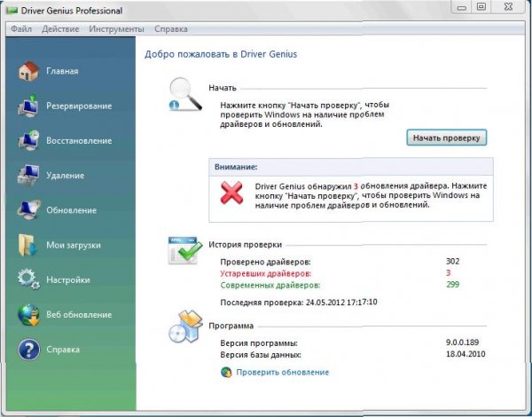Click the Последняя проверка date line
Viewport: 532px width, 417px height.
(x=299, y=303)
